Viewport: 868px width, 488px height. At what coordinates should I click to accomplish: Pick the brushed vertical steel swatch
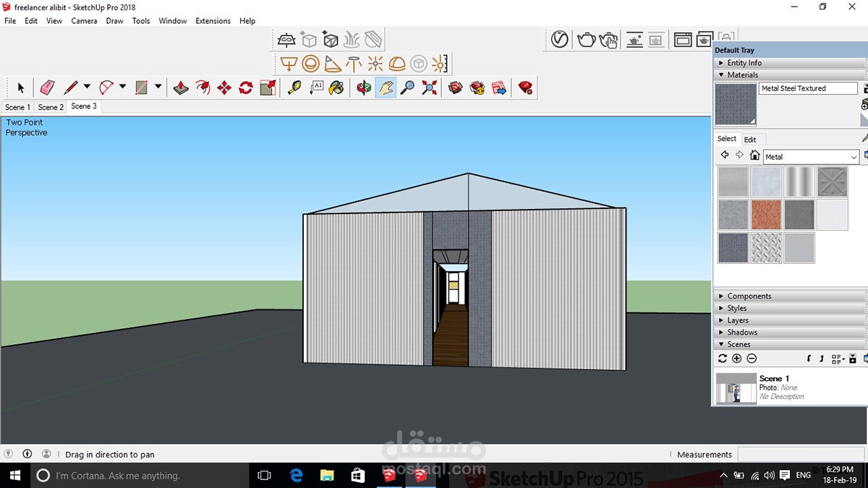click(x=799, y=181)
